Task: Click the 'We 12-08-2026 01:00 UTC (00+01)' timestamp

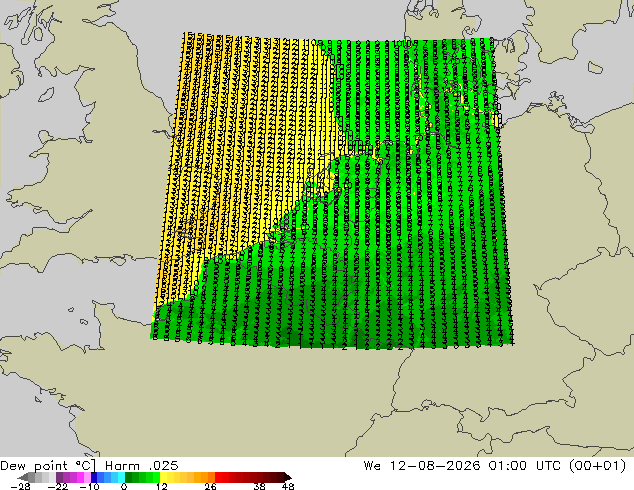Action: (495, 466)
